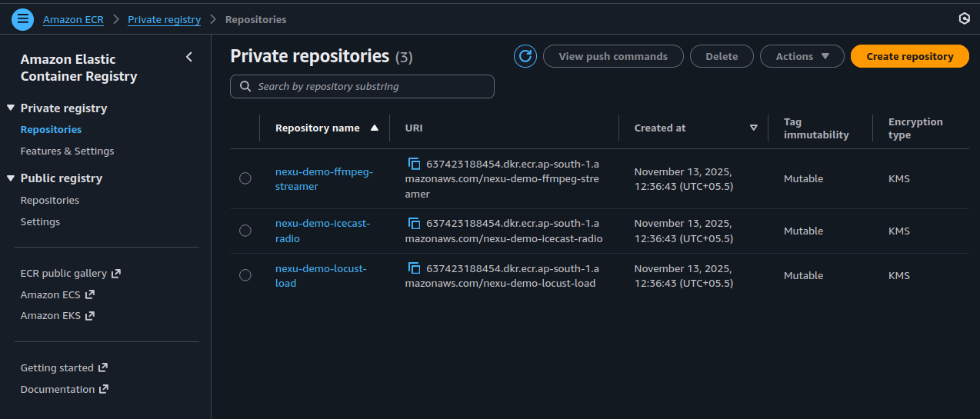The width and height of the screenshot is (980, 419).
Task: Collapse the side navigation panel arrow
Action: click(x=189, y=57)
